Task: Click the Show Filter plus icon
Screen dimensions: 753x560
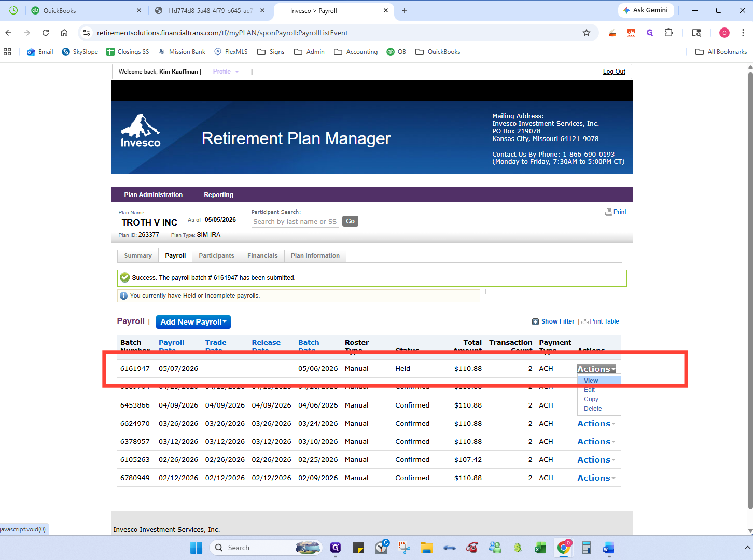Action: [x=535, y=321]
